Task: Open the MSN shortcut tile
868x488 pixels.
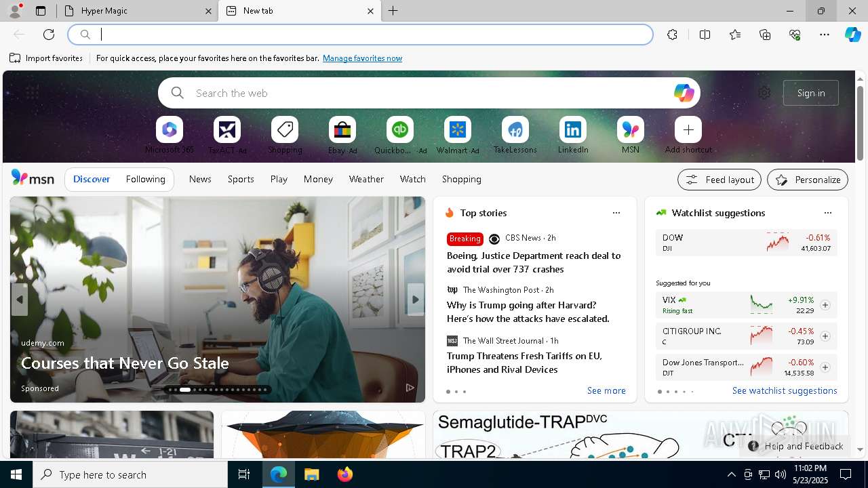Action: pos(631,135)
